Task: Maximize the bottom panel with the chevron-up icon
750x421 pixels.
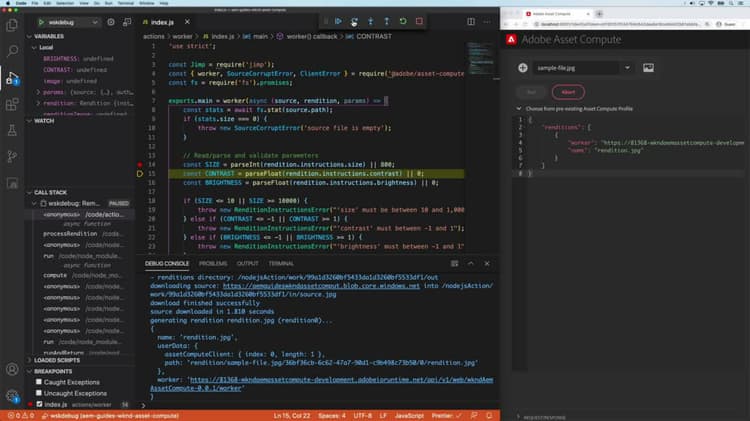Action: pyautogui.click(x=471, y=264)
